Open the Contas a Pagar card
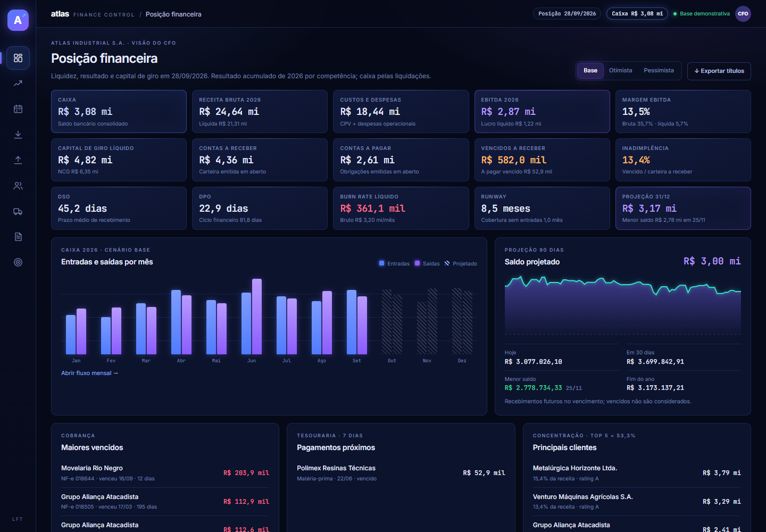The height and width of the screenshot is (532, 766). click(x=401, y=160)
